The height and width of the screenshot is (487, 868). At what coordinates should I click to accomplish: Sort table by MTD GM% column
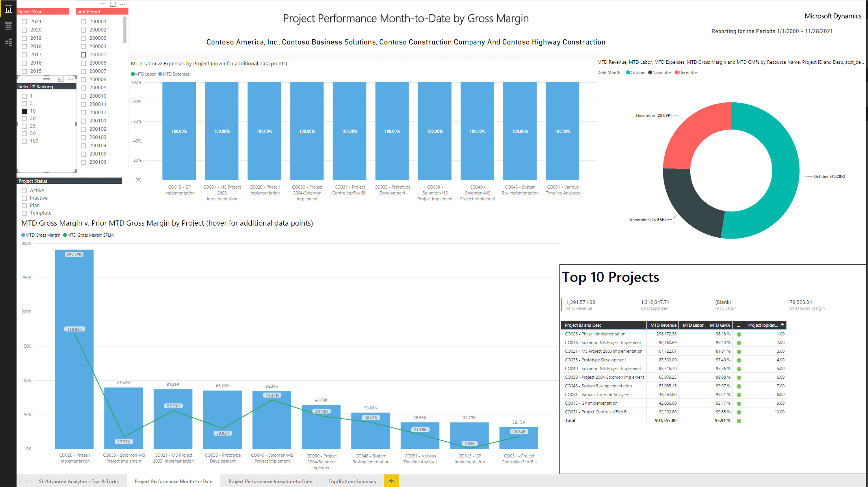[720, 325]
